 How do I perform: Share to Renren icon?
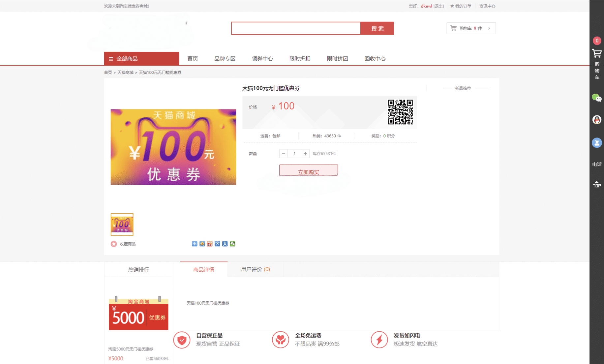pyautogui.click(x=225, y=244)
